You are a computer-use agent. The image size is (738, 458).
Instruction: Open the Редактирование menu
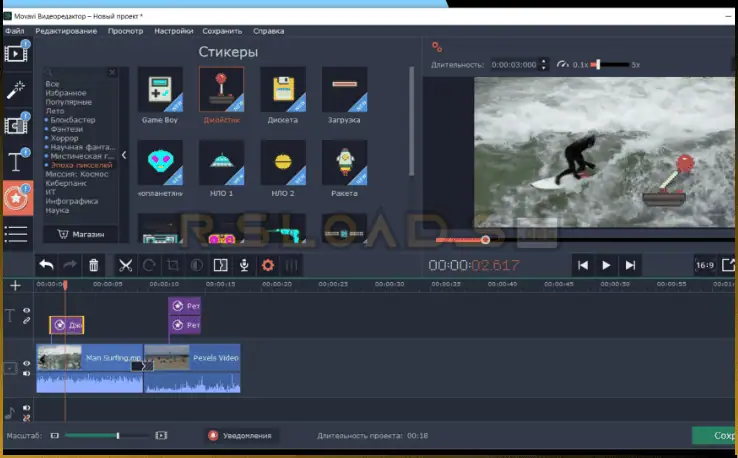[x=66, y=31]
